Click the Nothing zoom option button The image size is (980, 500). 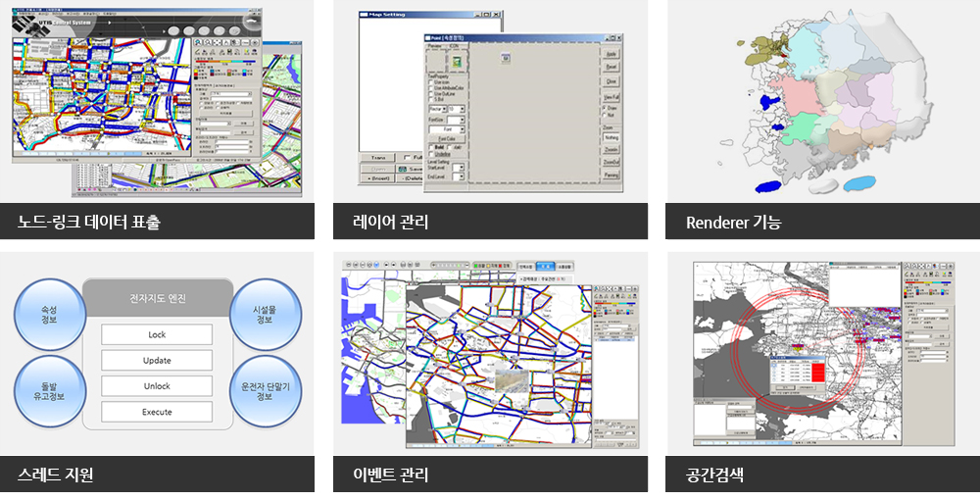tap(612, 137)
